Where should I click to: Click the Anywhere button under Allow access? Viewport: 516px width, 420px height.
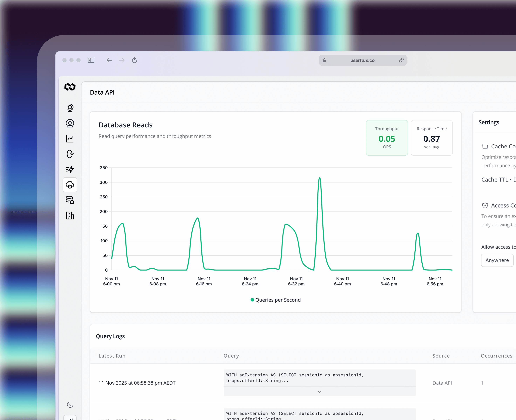[497, 260]
